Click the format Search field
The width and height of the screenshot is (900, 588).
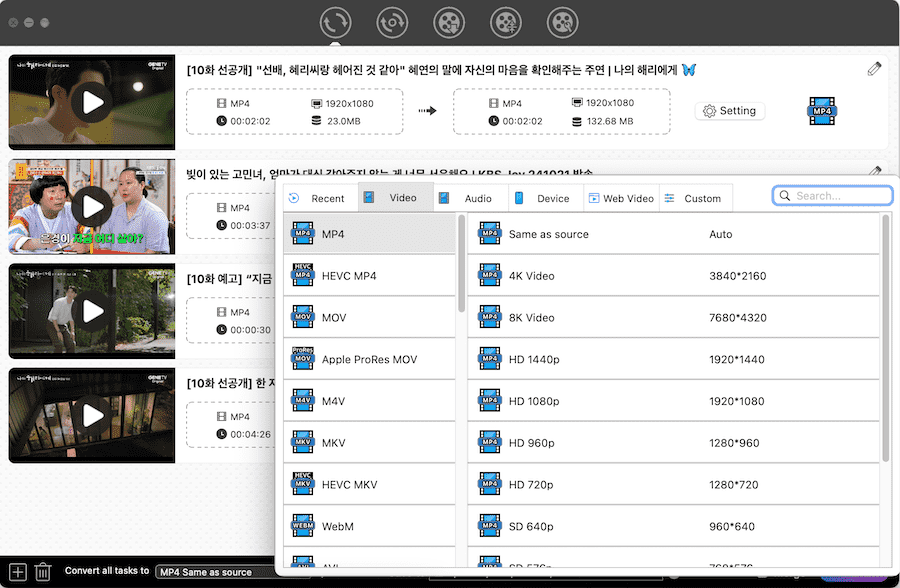pos(832,196)
